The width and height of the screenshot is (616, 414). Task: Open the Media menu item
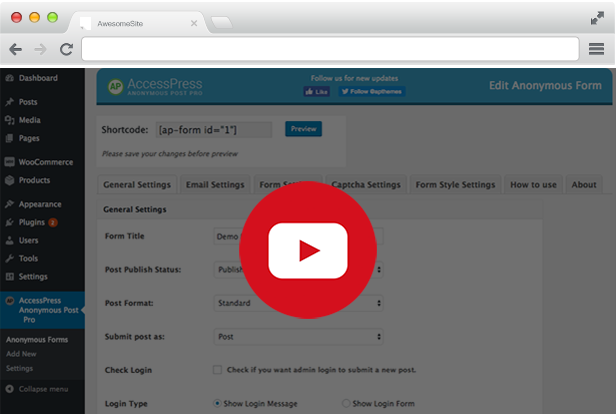(29, 120)
